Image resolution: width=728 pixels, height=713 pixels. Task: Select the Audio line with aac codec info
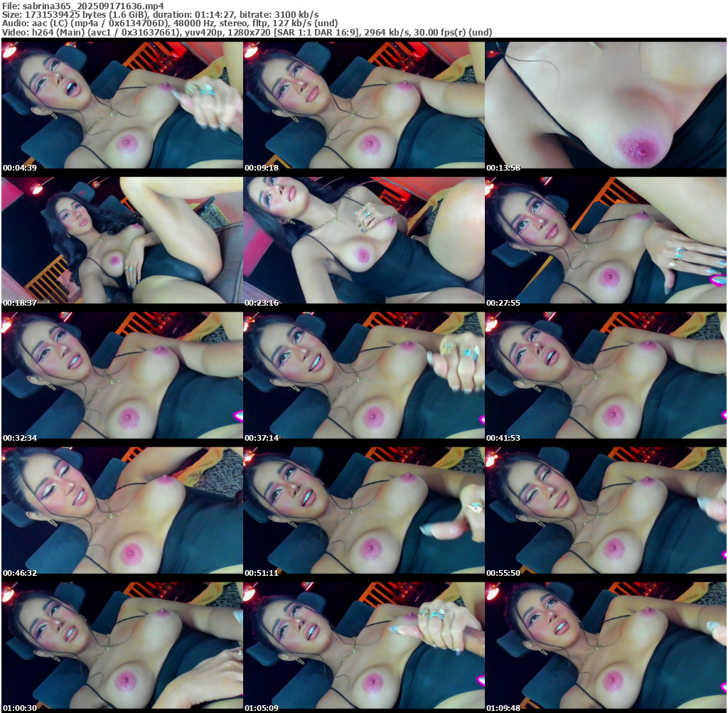tap(170, 23)
